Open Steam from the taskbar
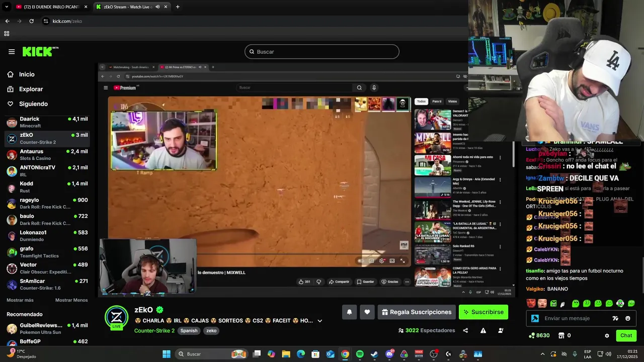 click(x=374, y=354)
